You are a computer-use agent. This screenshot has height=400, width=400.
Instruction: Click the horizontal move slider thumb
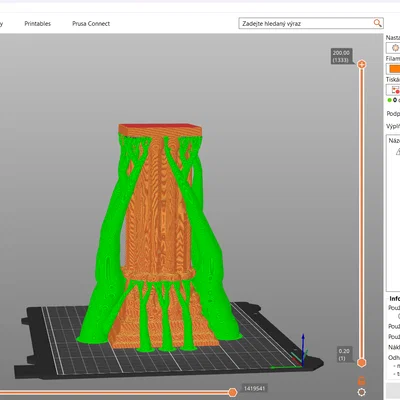[233, 392]
